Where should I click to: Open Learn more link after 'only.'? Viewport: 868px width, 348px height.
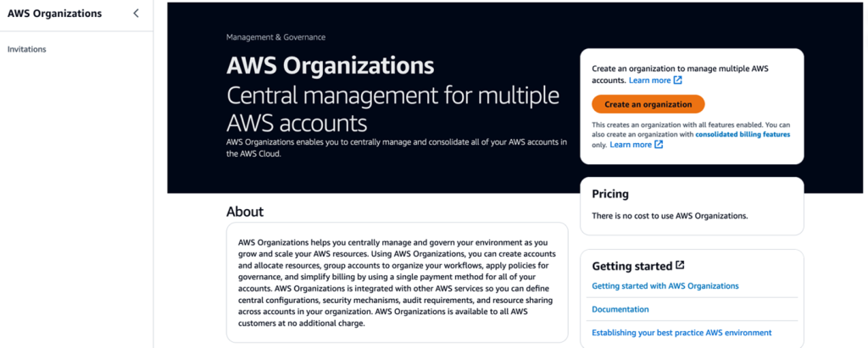631,145
